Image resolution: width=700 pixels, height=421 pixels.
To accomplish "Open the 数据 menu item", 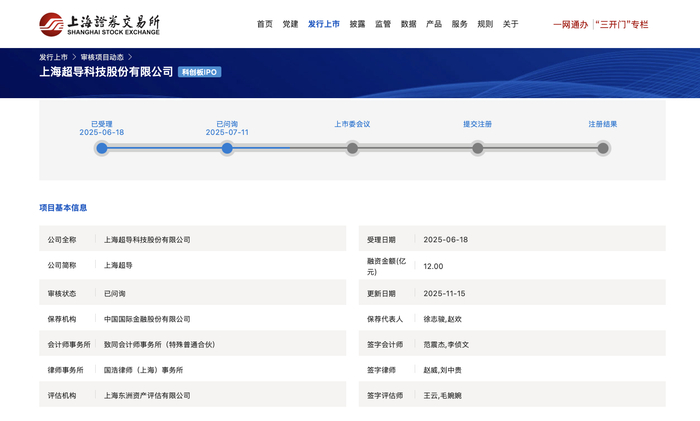I will (x=408, y=24).
